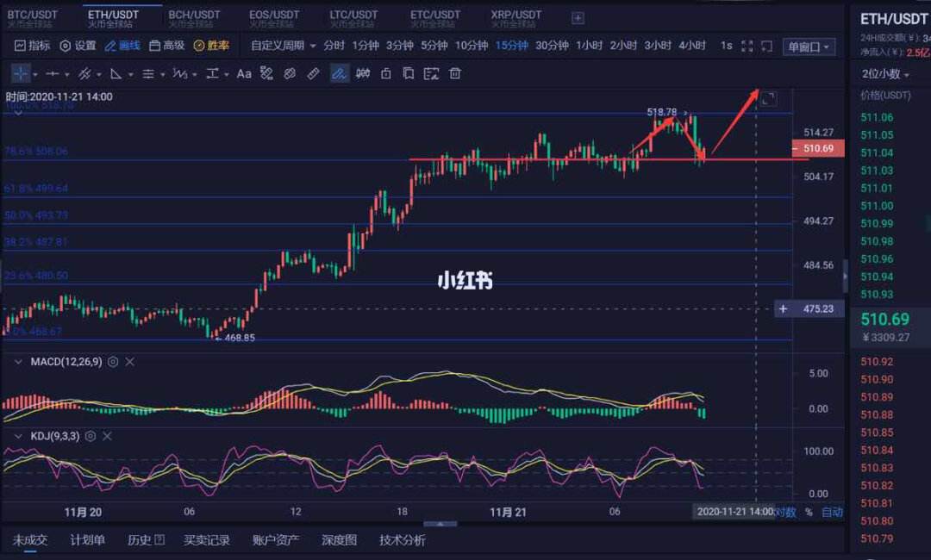Switch to the BTC/USDT tab

(x=34, y=16)
